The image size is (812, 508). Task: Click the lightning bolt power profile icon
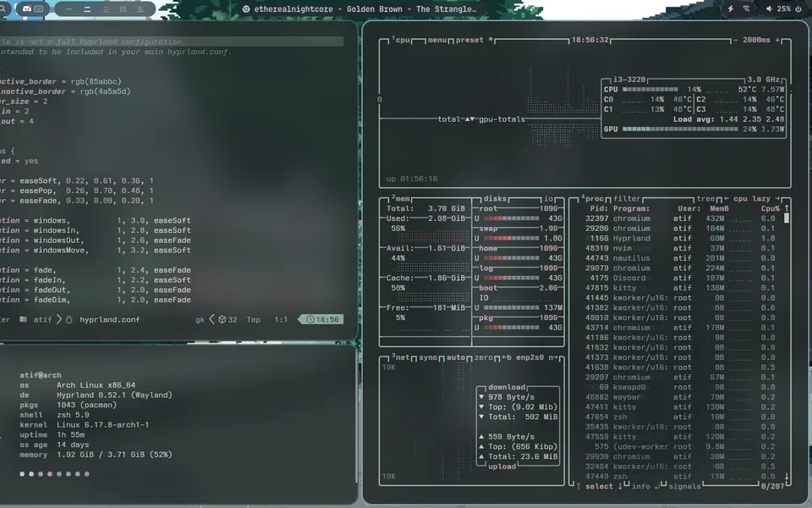(x=731, y=8)
